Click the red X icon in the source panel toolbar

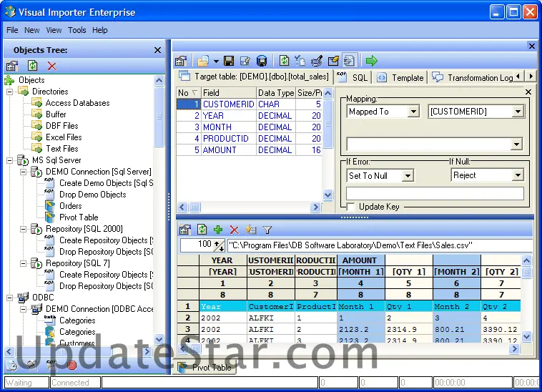click(234, 230)
